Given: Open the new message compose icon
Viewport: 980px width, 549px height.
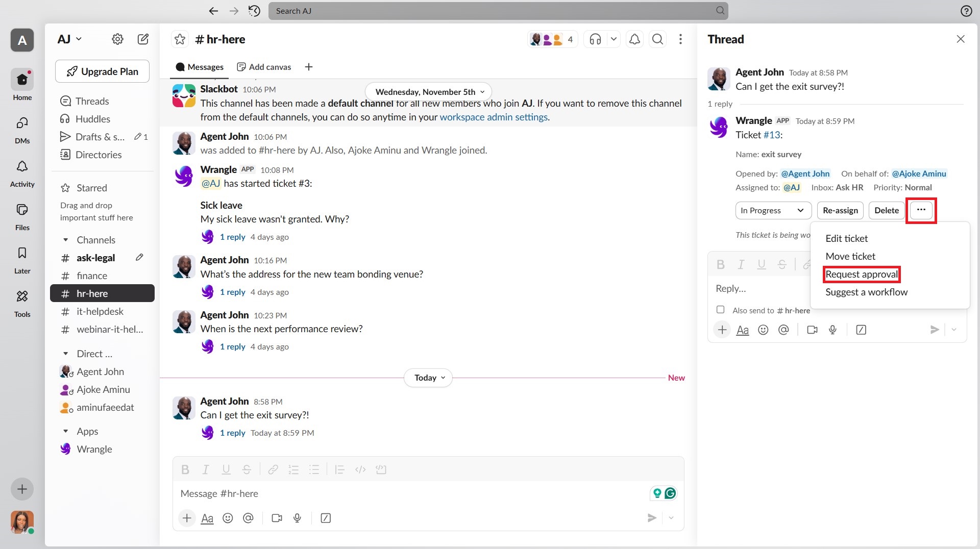Looking at the screenshot, I should [143, 39].
